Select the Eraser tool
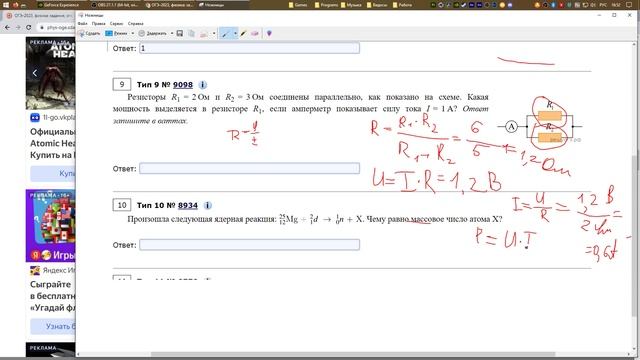The width and height of the screenshot is (640, 360). [x=255, y=33]
